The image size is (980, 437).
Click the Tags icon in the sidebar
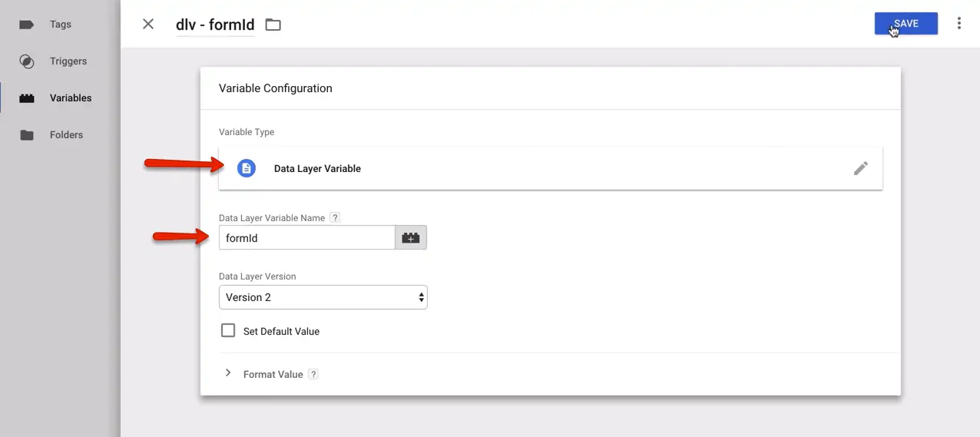(x=27, y=25)
